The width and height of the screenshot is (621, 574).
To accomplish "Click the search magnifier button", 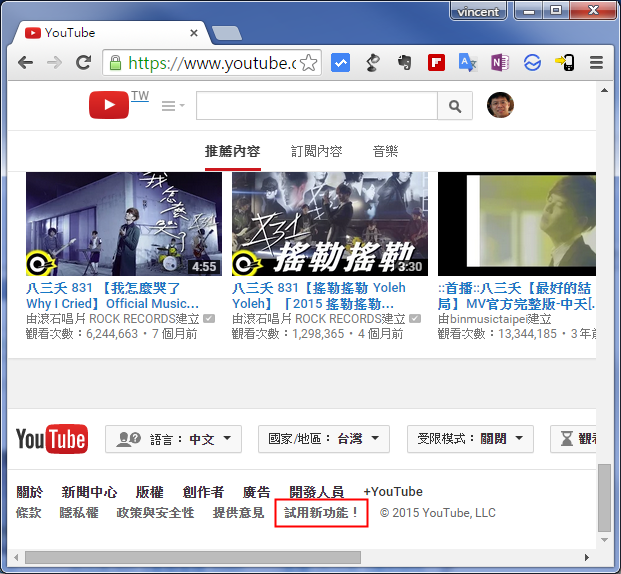I will tap(455, 106).
